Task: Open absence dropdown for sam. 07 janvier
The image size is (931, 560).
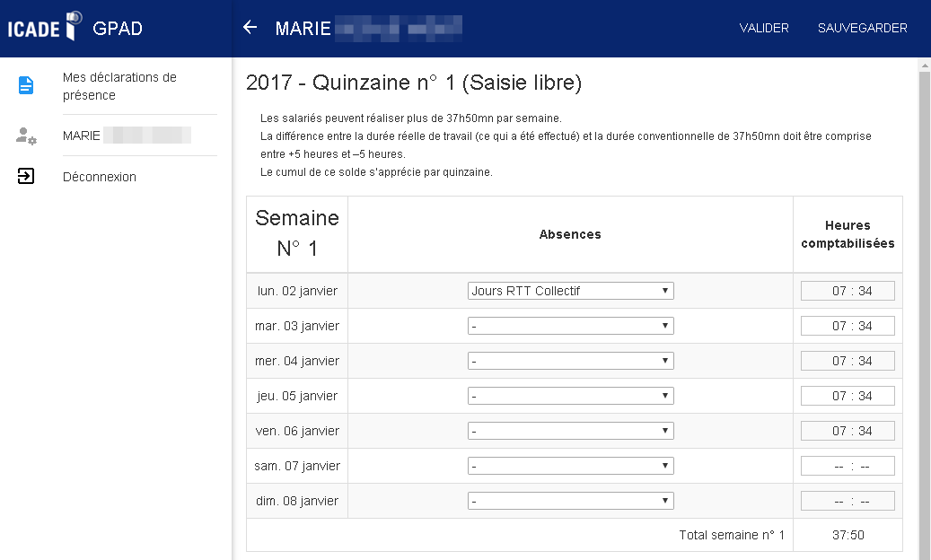Action: coord(570,466)
